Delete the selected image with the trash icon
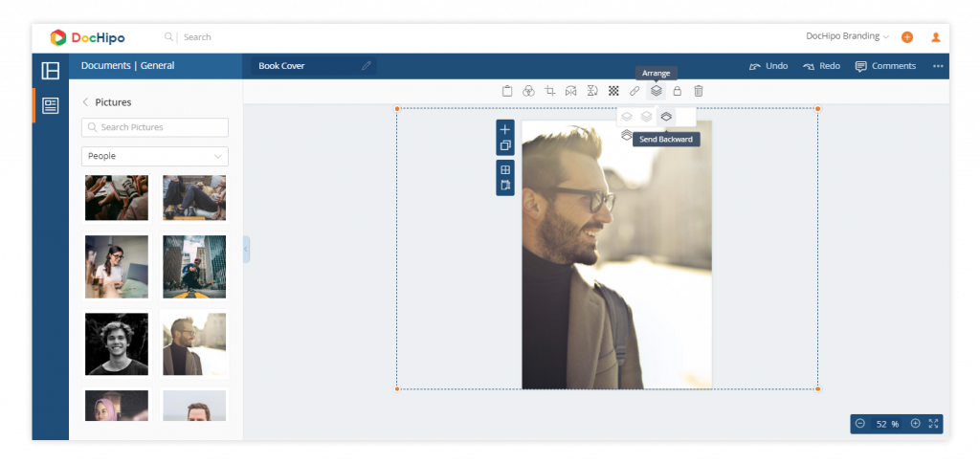 [x=699, y=91]
